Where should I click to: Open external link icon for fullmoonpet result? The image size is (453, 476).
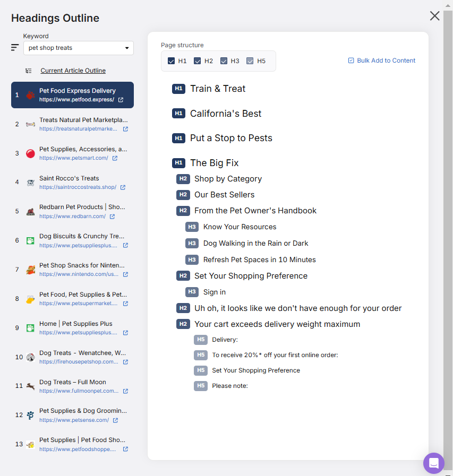pyautogui.click(x=125, y=391)
